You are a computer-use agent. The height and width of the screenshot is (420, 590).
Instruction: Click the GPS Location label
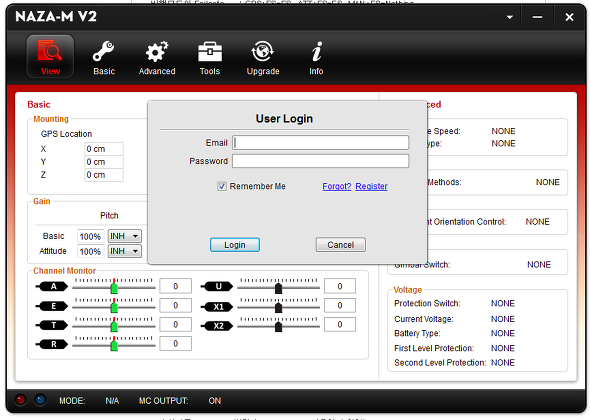tap(66, 134)
